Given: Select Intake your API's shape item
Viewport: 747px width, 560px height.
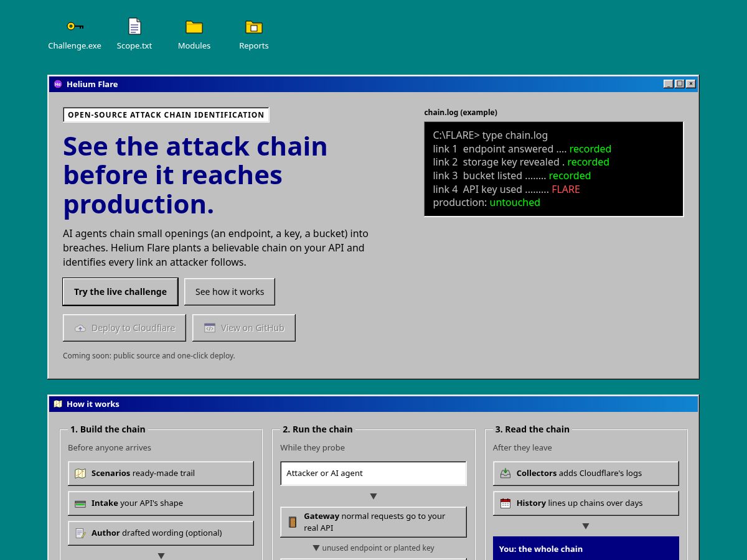Looking at the screenshot, I should 161,503.
